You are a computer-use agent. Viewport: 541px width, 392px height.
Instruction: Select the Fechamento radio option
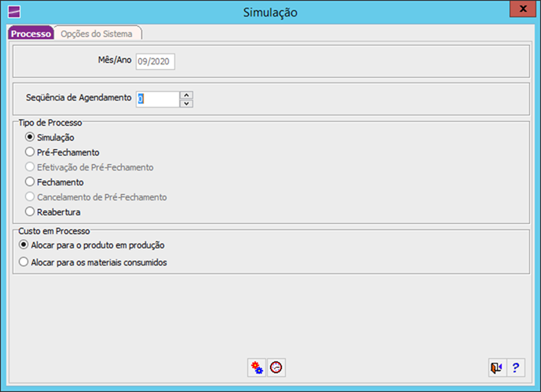coord(31,182)
